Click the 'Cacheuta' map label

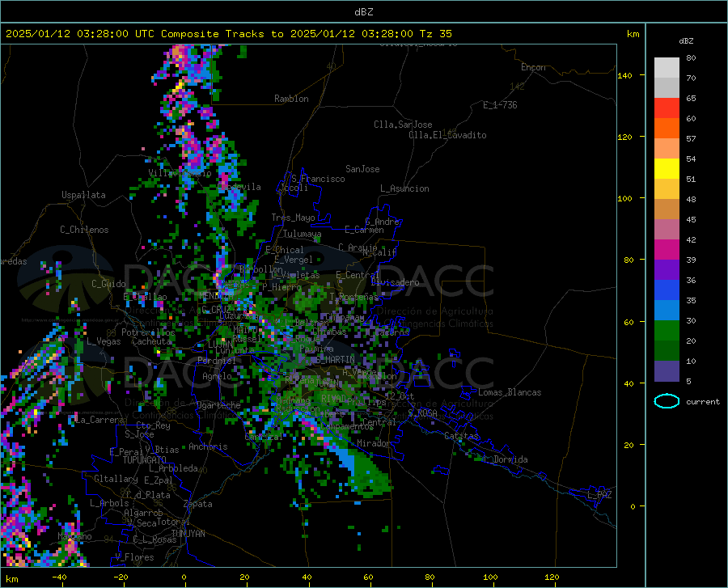click(x=151, y=341)
